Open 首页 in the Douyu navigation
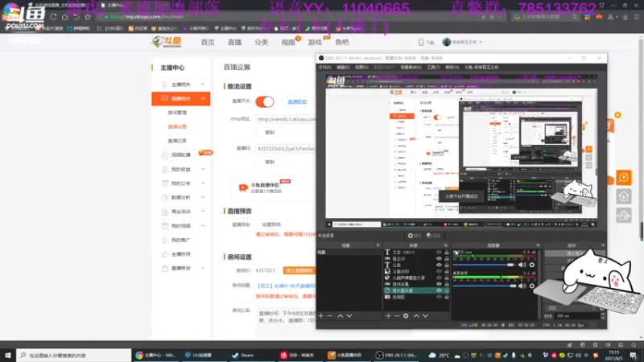This screenshot has width=644, height=362. [208, 43]
